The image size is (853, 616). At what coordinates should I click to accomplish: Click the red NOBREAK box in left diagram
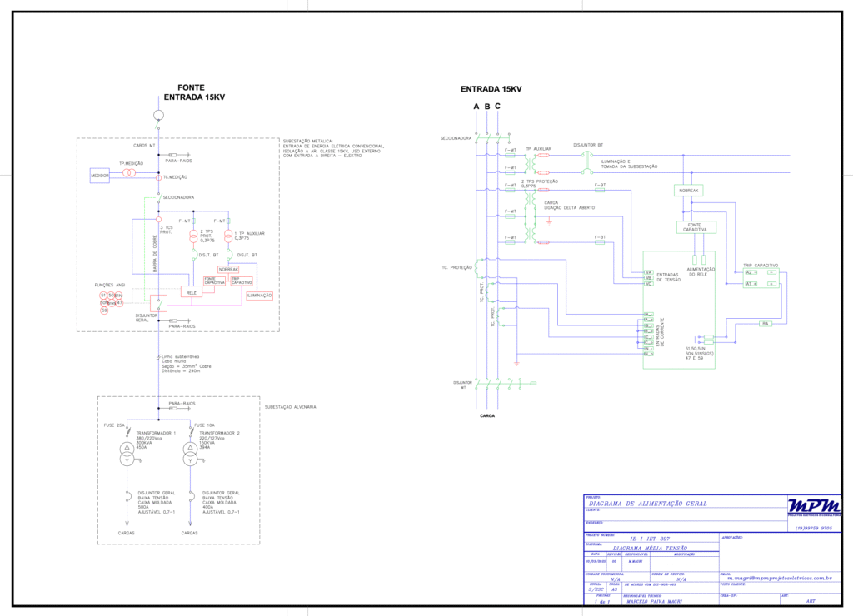229,269
